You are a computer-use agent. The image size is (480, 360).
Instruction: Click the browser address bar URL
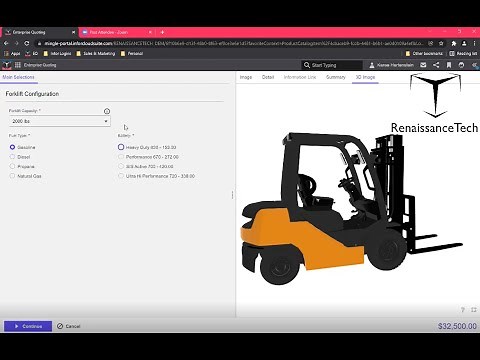(x=233, y=43)
